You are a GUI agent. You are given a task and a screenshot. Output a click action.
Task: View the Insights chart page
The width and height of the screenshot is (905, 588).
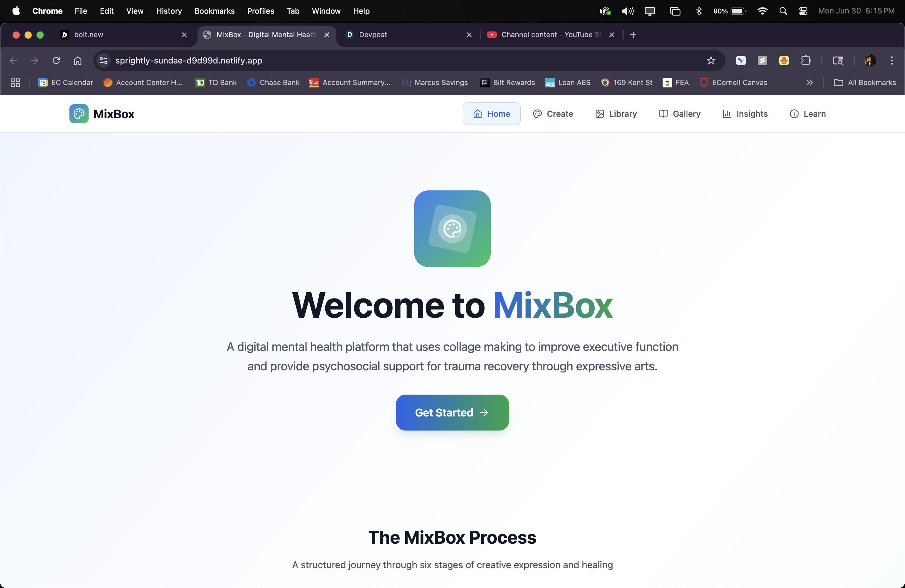click(745, 114)
